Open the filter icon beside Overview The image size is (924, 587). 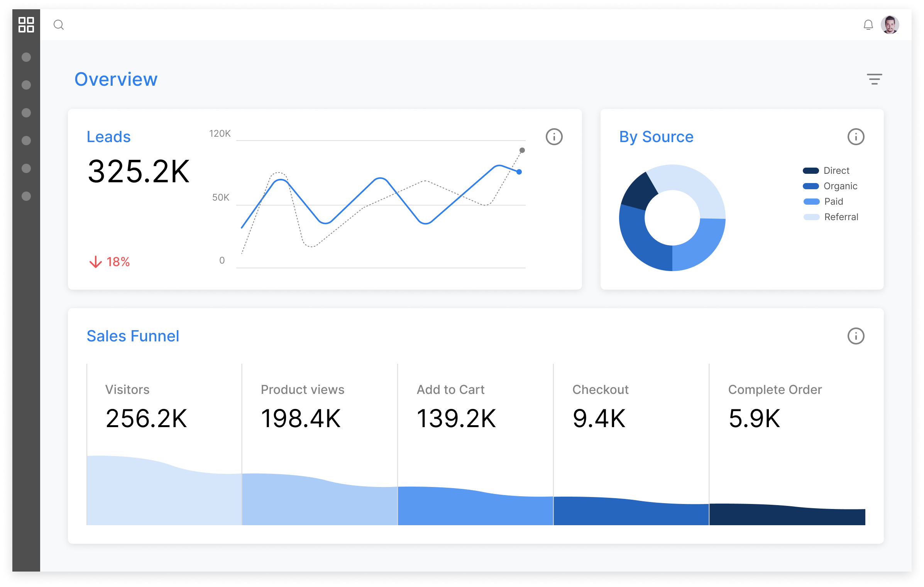point(874,79)
